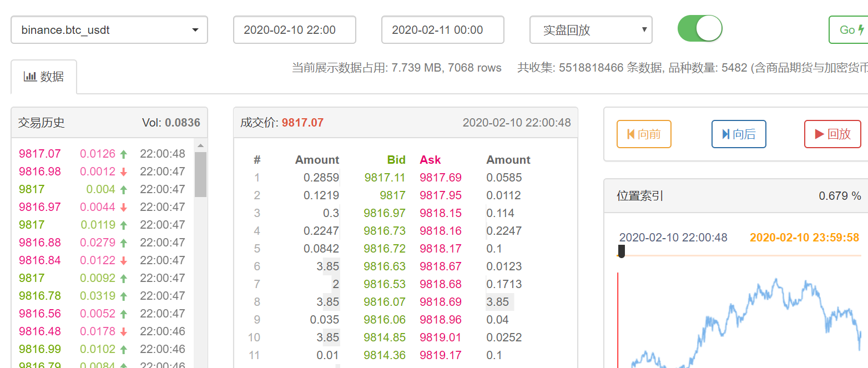Click the red play icon in the 回放 button
The height and width of the screenshot is (368, 868).
[x=820, y=134]
